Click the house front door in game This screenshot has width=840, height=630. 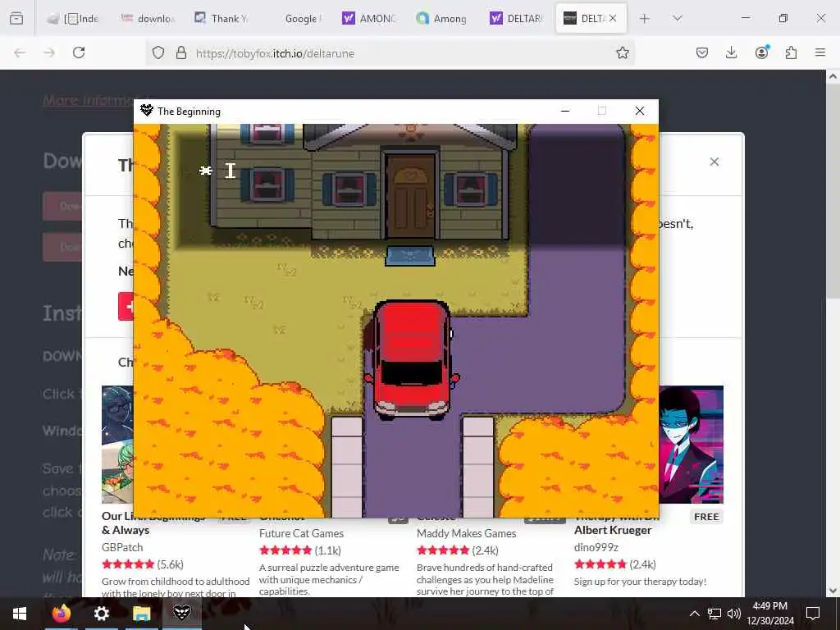pyautogui.click(x=411, y=198)
